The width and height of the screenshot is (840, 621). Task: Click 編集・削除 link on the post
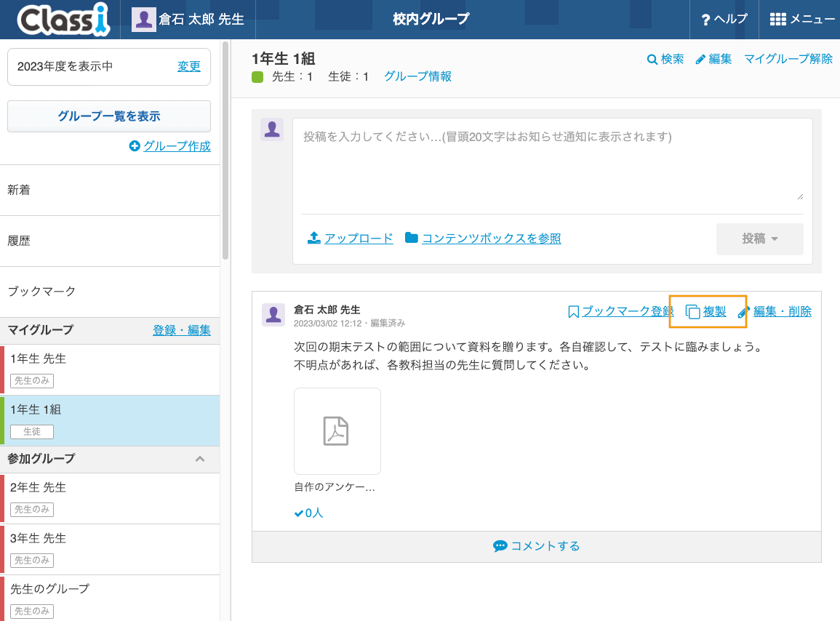782,311
